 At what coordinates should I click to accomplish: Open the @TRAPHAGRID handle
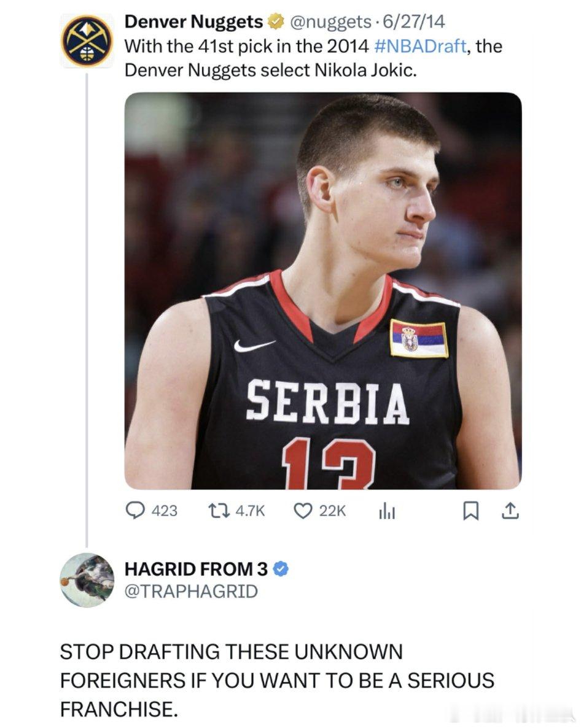(191, 592)
